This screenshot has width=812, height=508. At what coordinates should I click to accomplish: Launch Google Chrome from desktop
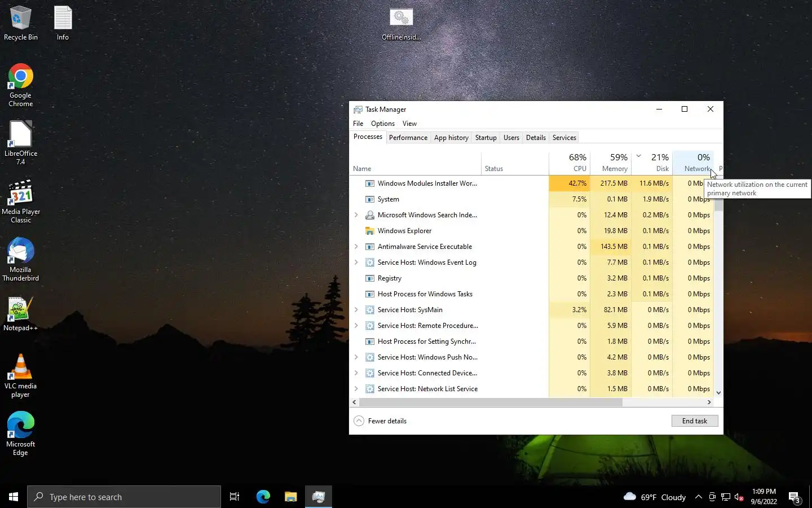(20, 85)
